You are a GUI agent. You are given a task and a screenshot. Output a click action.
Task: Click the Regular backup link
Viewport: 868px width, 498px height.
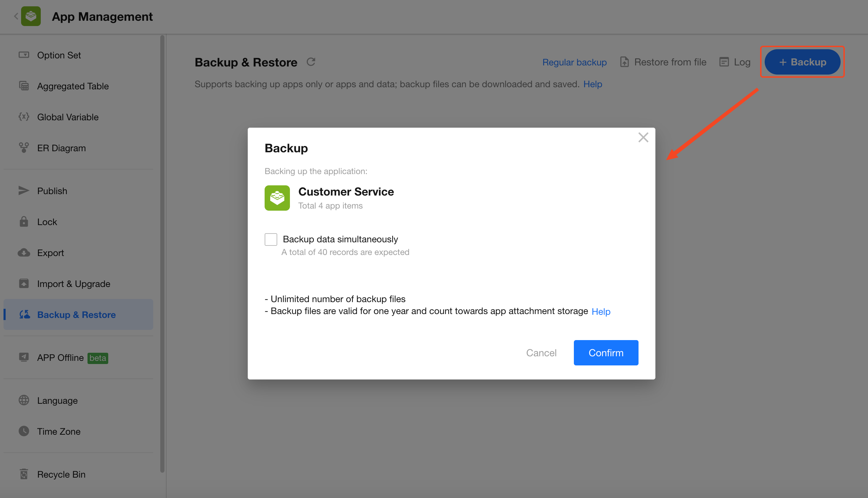click(x=574, y=62)
